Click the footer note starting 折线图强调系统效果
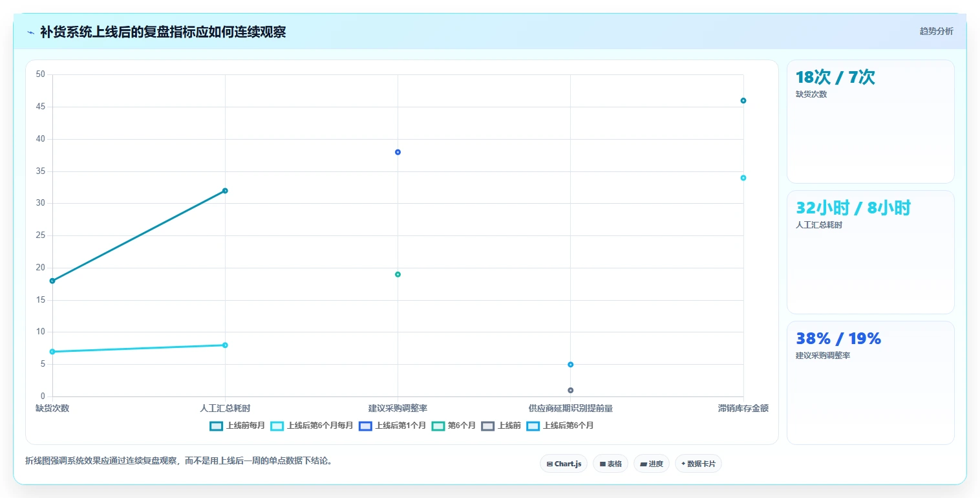Screen dimensions: 980x498 pos(178,461)
